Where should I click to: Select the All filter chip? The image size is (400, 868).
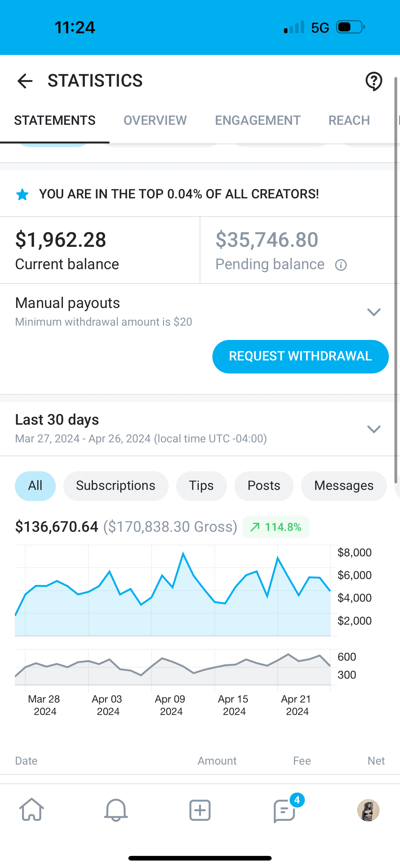point(35,486)
